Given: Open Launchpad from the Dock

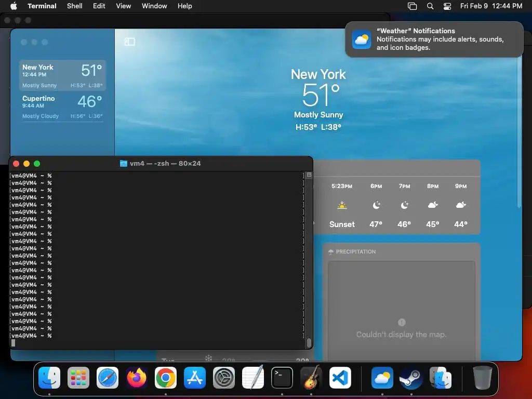Looking at the screenshot, I should 78,378.
